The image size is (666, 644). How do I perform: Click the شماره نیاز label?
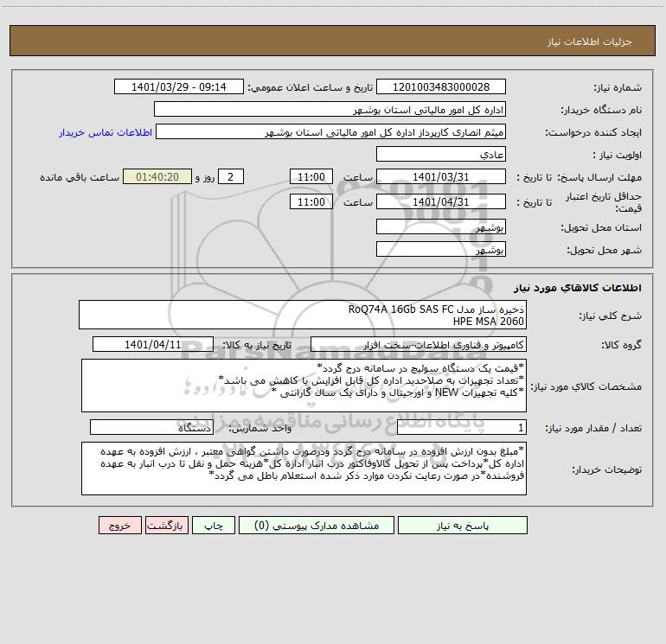[x=618, y=87]
